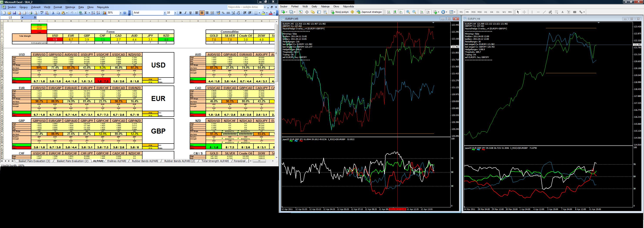Open the Excel zoom 50% dropdown
This screenshot has width=644, height=228.
click(121, 13)
